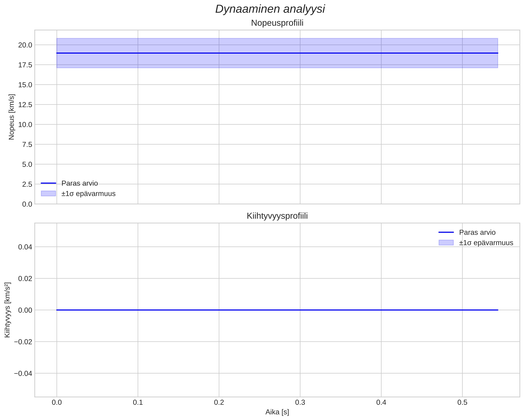Click the shaded swatch in the top legend
Image resolution: width=524 pixels, height=420 pixels.
point(48,194)
